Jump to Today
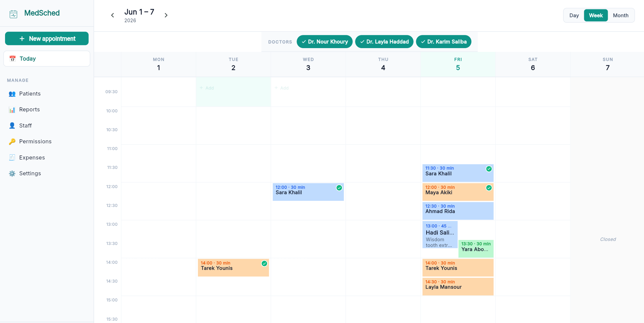The image size is (644, 323). 47,59
